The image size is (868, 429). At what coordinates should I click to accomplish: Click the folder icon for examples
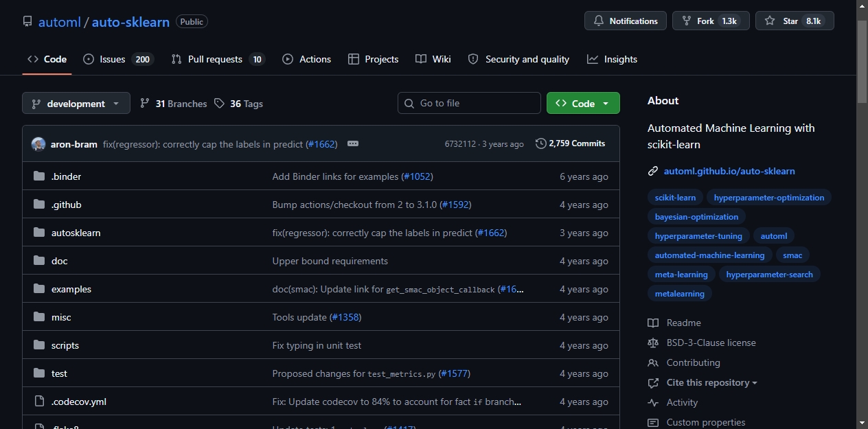click(39, 289)
